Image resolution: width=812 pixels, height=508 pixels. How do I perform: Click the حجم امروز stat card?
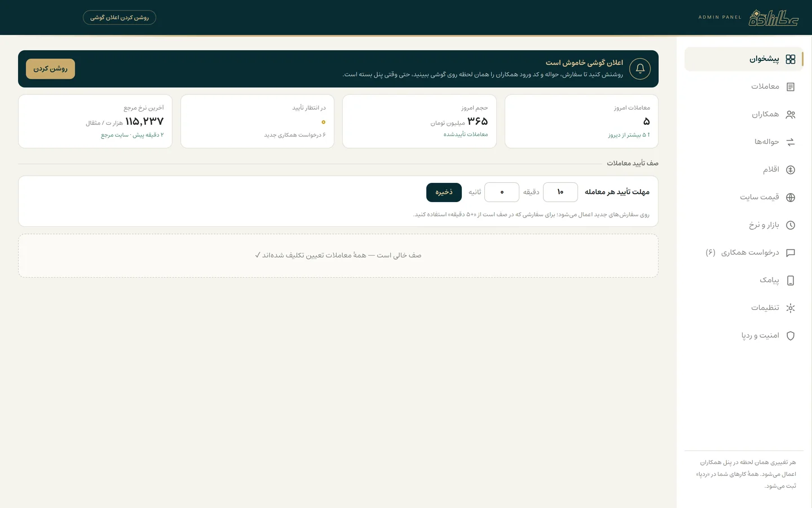pyautogui.click(x=420, y=121)
